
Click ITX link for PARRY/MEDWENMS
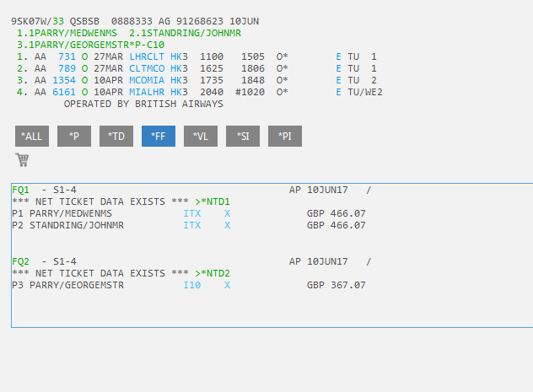192,213
